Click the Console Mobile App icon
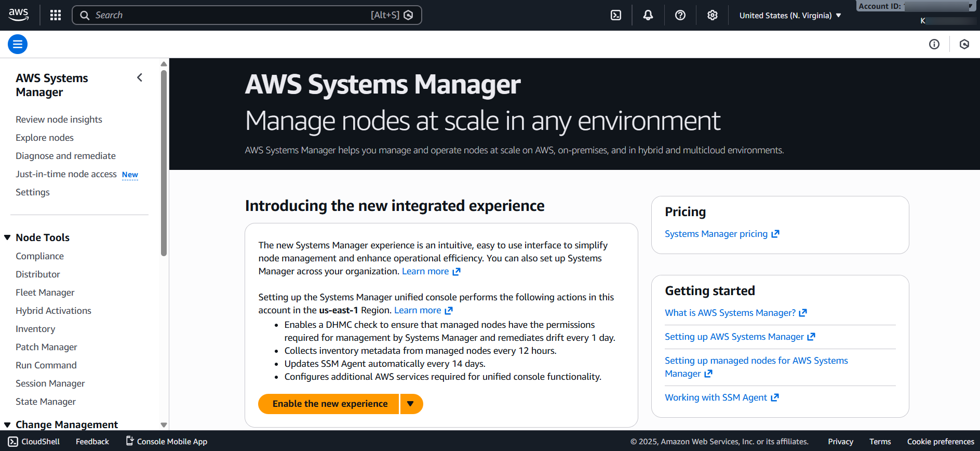980x451 pixels. point(130,441)
